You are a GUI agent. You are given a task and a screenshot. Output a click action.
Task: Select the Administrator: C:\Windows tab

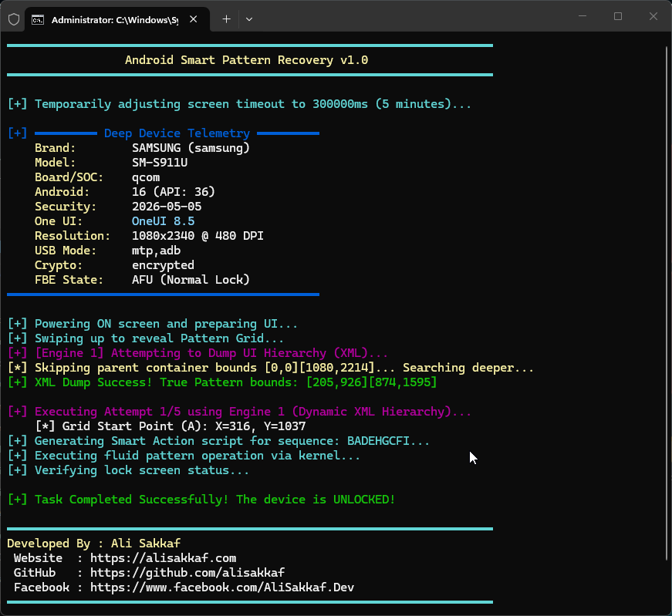[x=117, y=20]
